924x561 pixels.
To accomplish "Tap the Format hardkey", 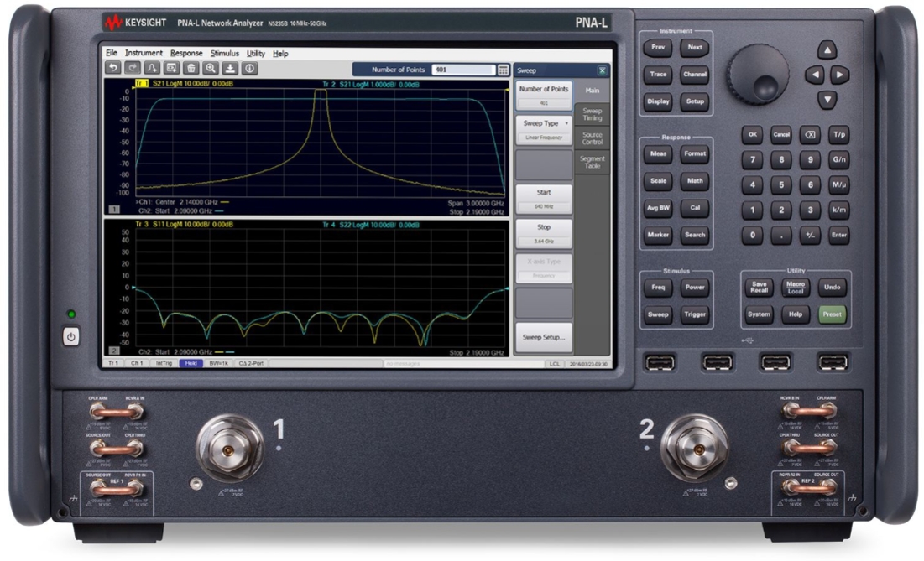I will [695, 154].
